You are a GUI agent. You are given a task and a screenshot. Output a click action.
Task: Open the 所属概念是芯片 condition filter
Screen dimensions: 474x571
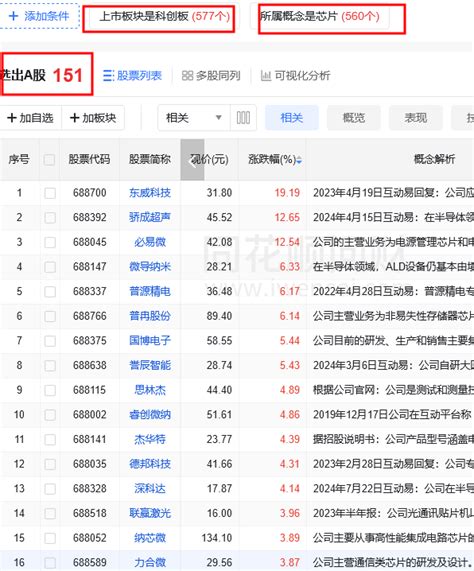click(319, 16)
